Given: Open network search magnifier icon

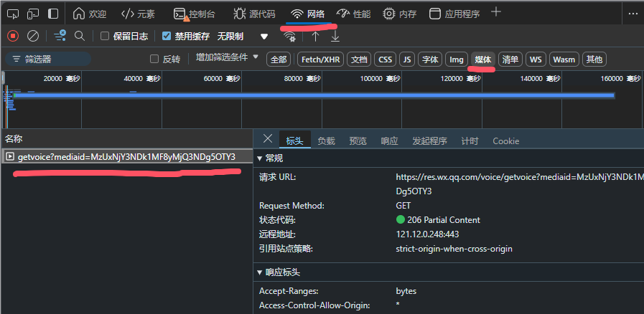Looking at the screenshot, I should click(80, 36).
